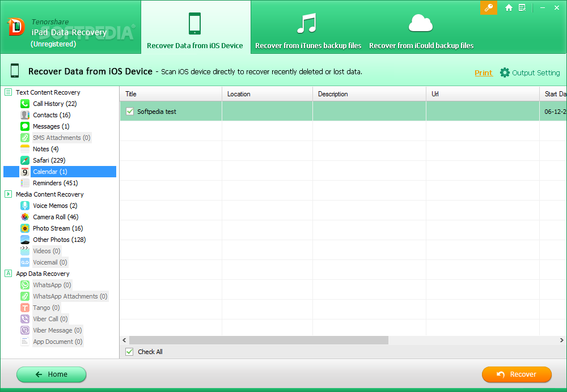Select Other Photos (128) entry
Image resolution: width=567 pixels, height=392 pixels.
[60, 240]
